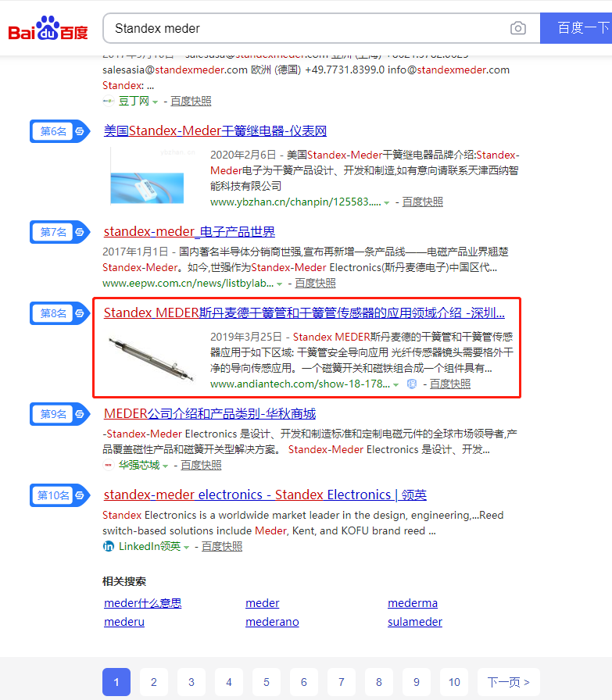612x700 pixels.
Task: Expand dropdown arrow next to 华强芯城
Action: coord(165,466)
